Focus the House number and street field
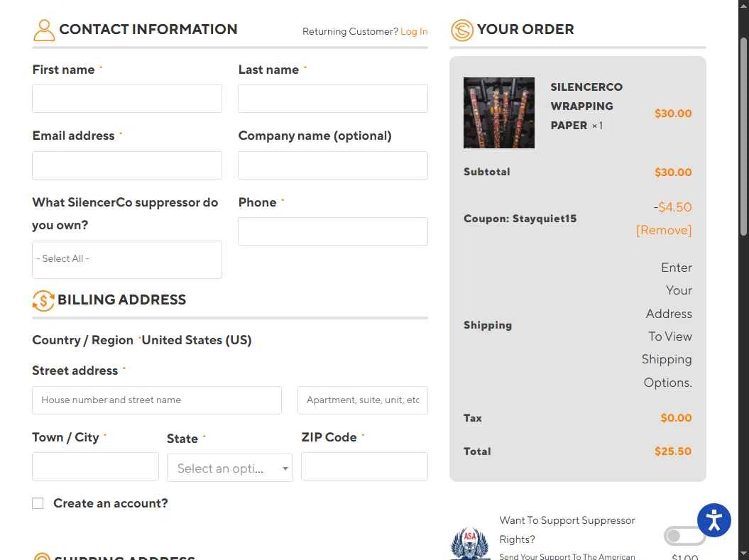Image resolution: width=749 pixels, height=560 pixels. coord(157,400)
